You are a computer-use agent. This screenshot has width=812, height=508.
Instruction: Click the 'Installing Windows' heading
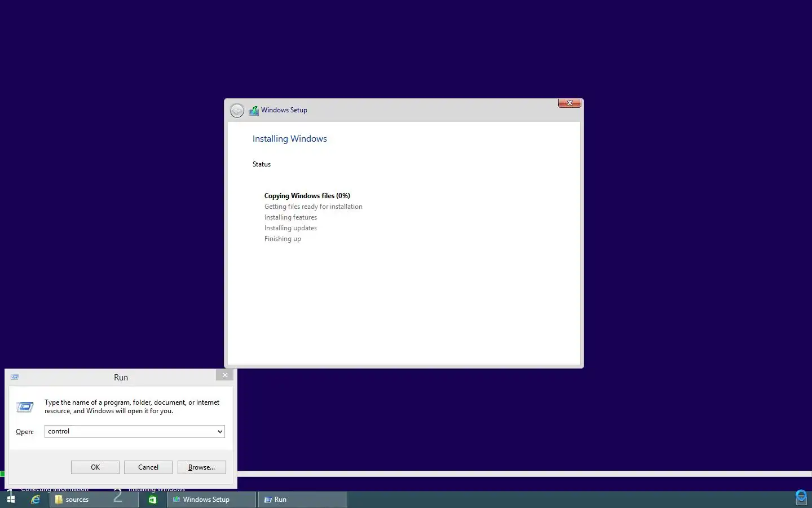[x=290, y=139]
